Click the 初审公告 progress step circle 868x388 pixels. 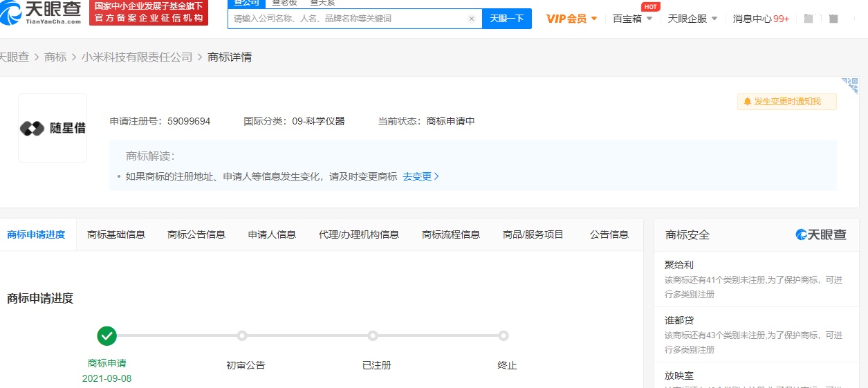(242, 336)
